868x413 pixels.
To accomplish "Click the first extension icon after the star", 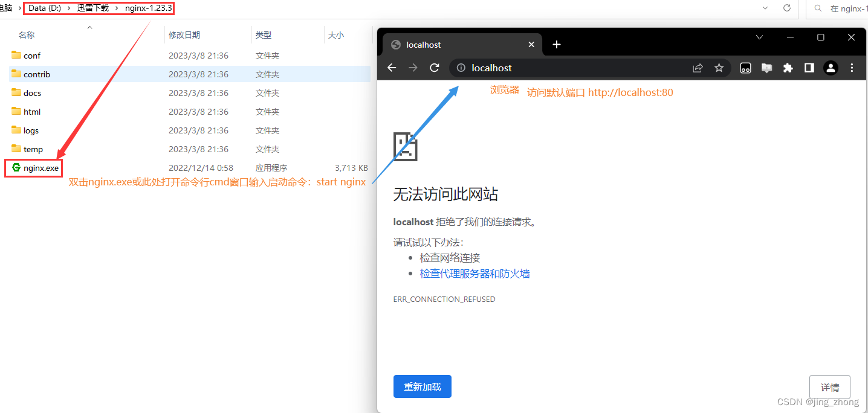I will (745, 68).
